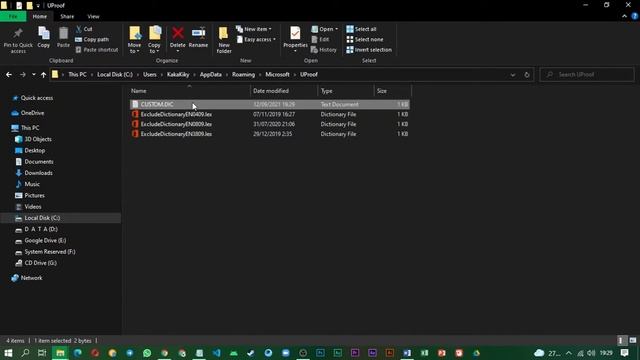
Task: Open the Windows Start menu
Action: pyautogui.click(x=8, y=353)
